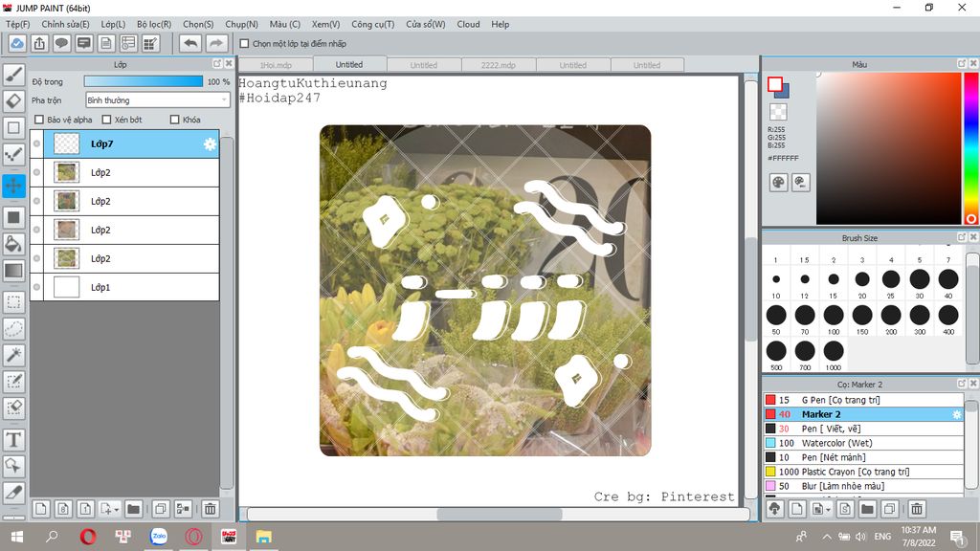980x551 pixels.
Task: Open Bộ lọc(R) menu
Action: [154, 24]
